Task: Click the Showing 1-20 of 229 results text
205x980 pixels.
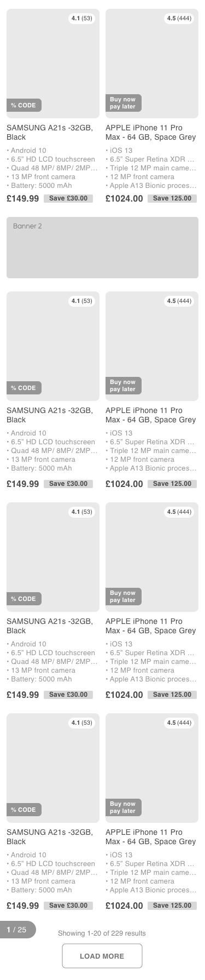Action: coord(102,933)
